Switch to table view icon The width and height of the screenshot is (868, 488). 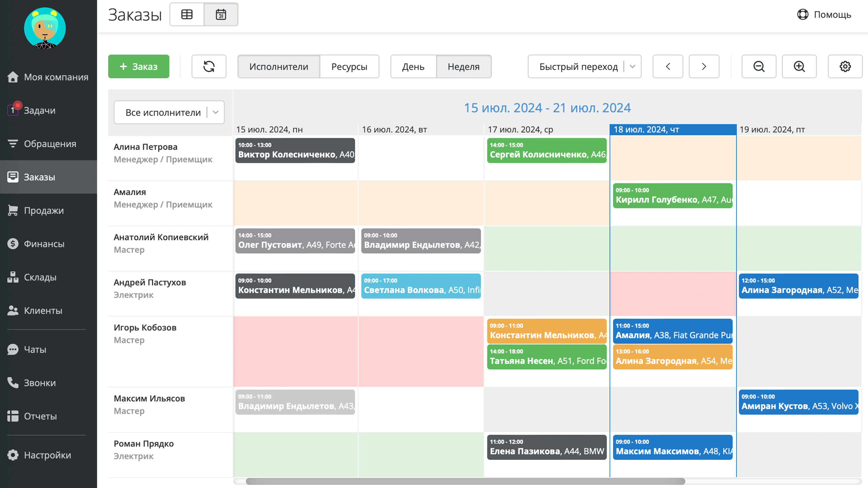(x=187, y=15)
